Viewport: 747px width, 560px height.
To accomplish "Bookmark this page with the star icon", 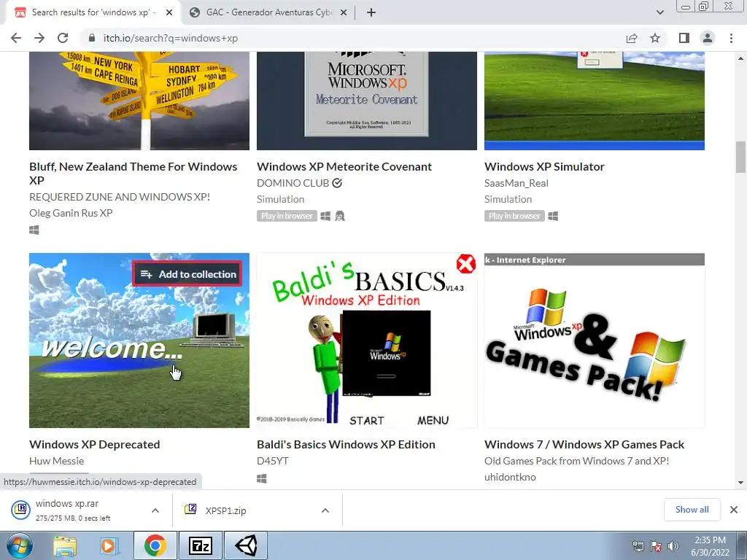I will (655, 38).
